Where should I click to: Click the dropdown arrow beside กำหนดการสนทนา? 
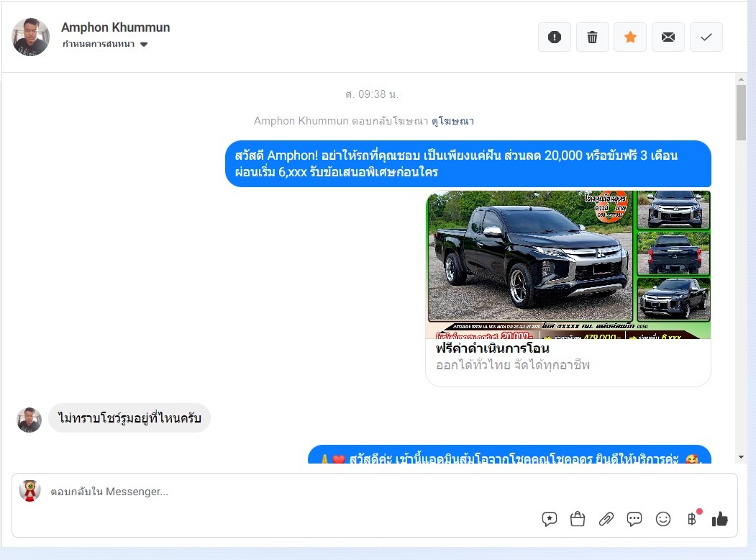pos(144,45)
